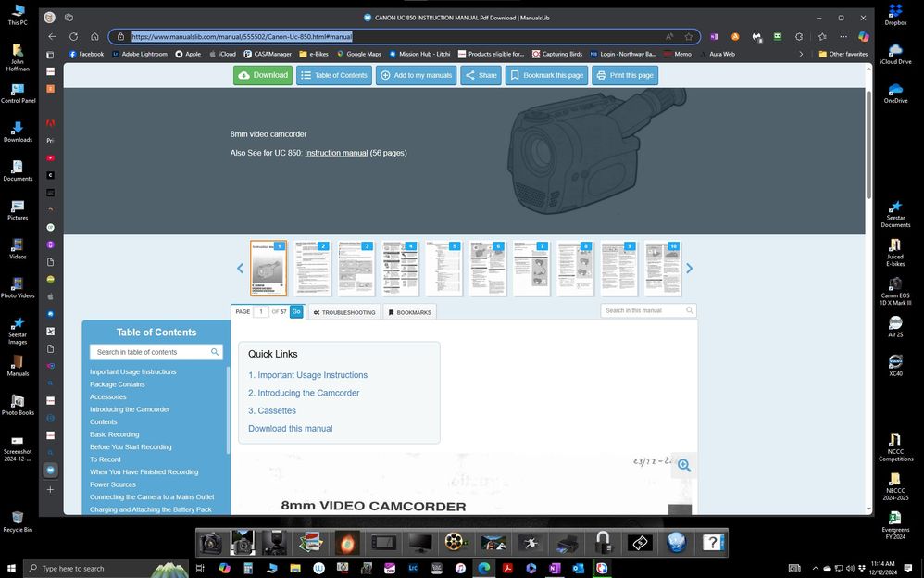Click the back arrow in the browser toolbar
Viewport: 924px width, 578px height.
coord(53,36)
